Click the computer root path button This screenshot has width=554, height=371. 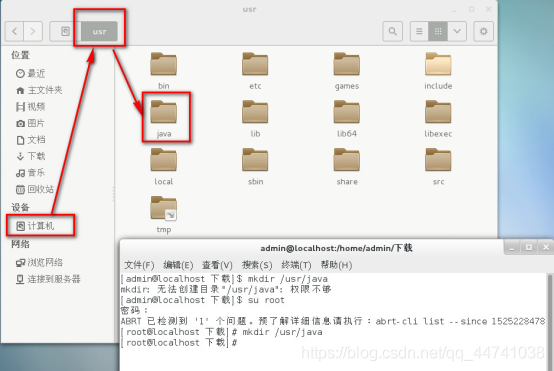tap(65, 31)
